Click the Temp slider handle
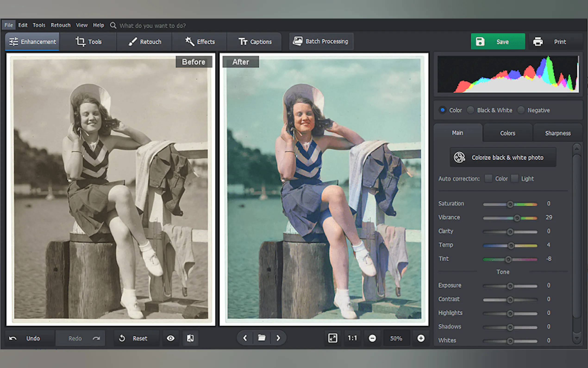The image size is (588, 368). tap(511, 246)
